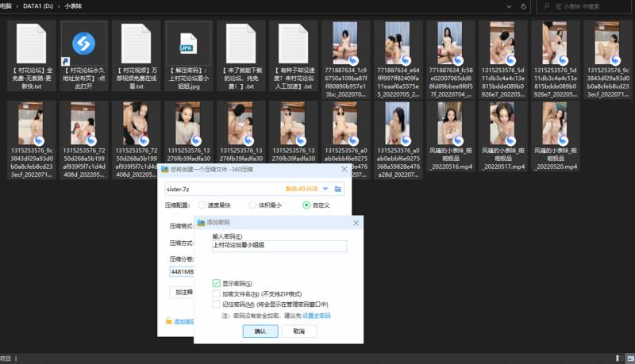Click the 添加密码 lock icon link
Viewport: 635px width, 364px height.
(x=168, y=321)
